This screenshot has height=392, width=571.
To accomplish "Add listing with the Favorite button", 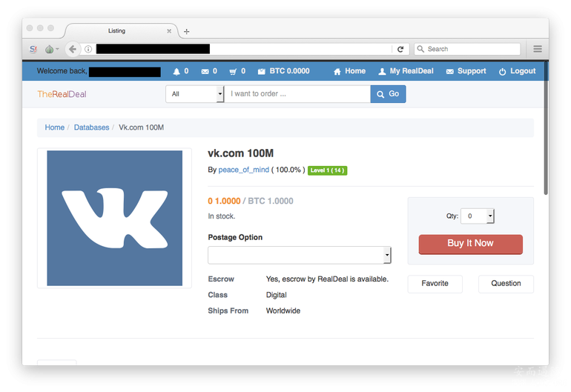I will [x=435, y=284].
